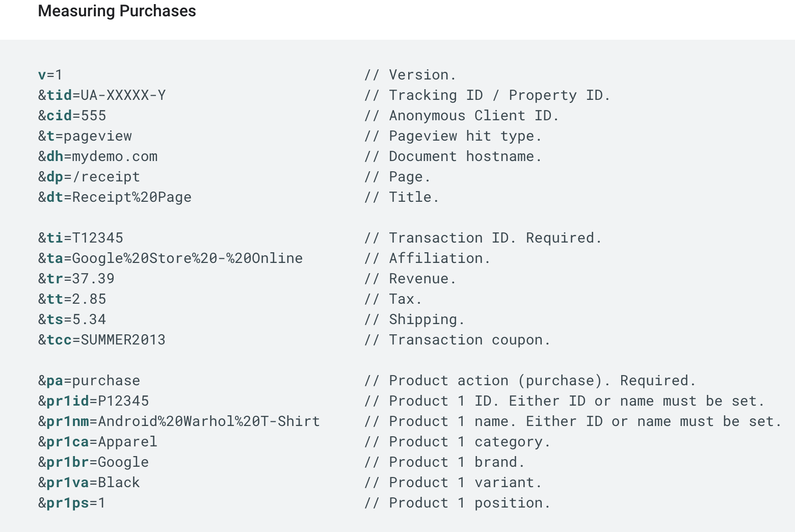Click the pr1id parameter name
The image size is (795, 532).
coord(68,401)
